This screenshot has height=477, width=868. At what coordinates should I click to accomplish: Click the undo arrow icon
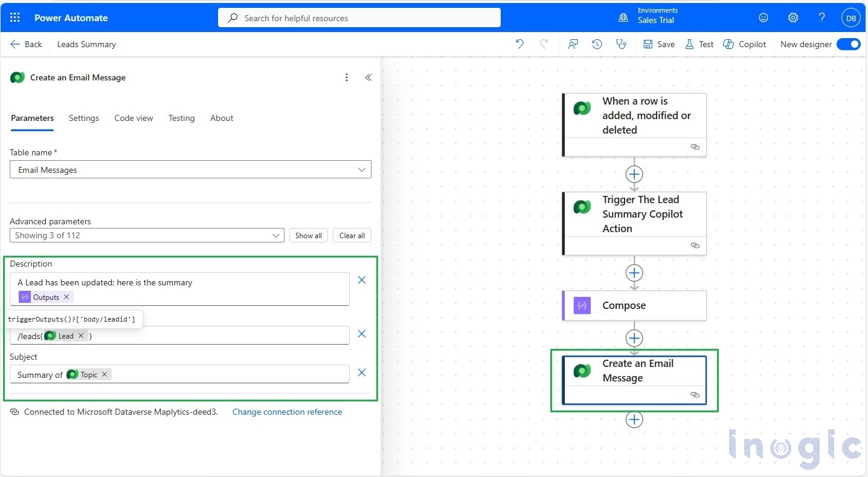click(519, 44)
